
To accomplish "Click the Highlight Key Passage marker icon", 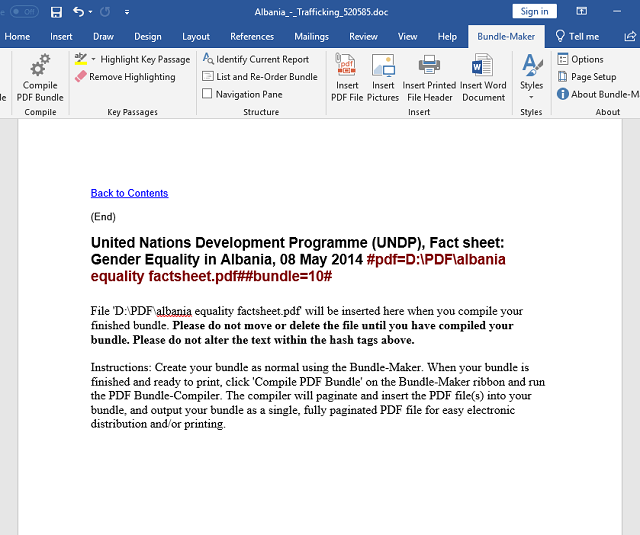I will click(81, 59).
